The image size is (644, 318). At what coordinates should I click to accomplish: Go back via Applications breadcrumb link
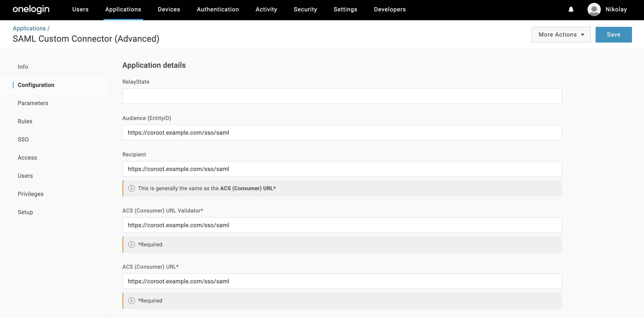coord(29,28)
